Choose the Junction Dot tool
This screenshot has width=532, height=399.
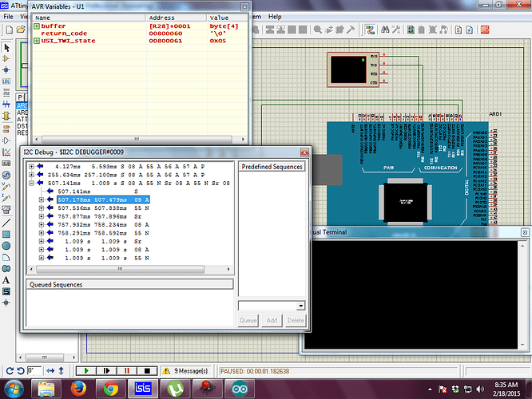tap(6, 70)
